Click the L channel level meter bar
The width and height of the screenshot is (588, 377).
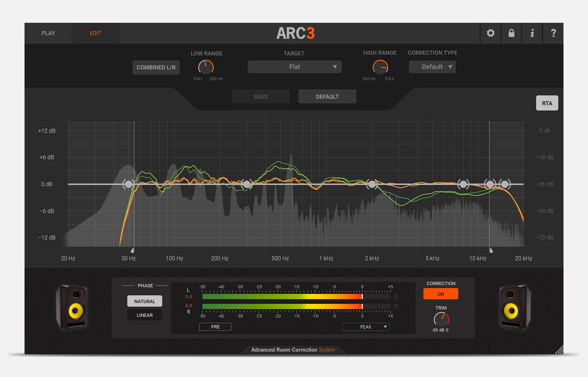coord(296,296)
